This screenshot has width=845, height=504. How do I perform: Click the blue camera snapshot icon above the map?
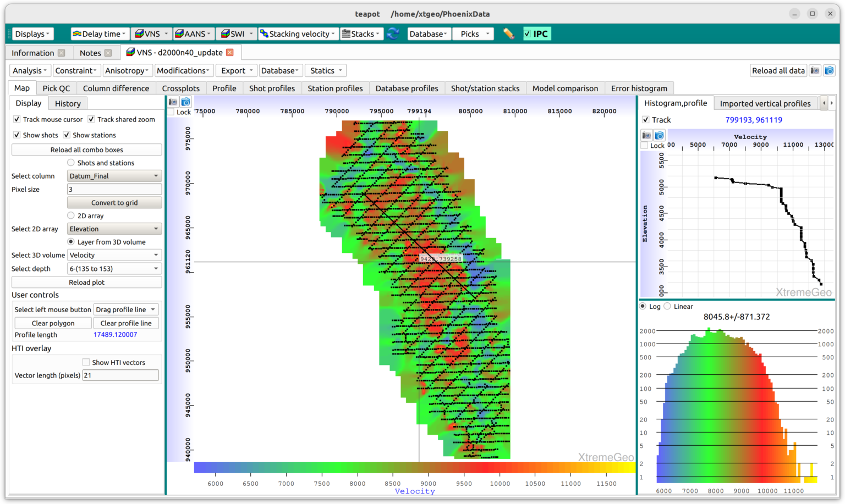[x=186, y=101]
